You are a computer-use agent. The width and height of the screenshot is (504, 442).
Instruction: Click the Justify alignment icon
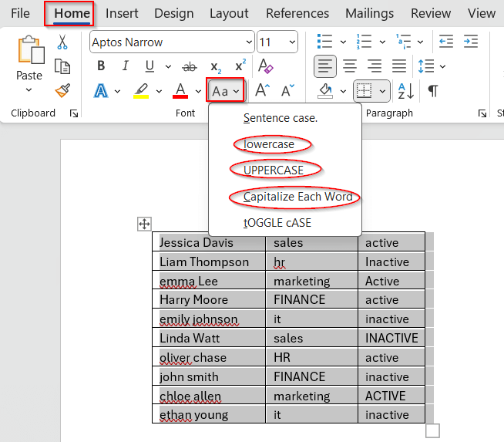(x=399, y=66)
